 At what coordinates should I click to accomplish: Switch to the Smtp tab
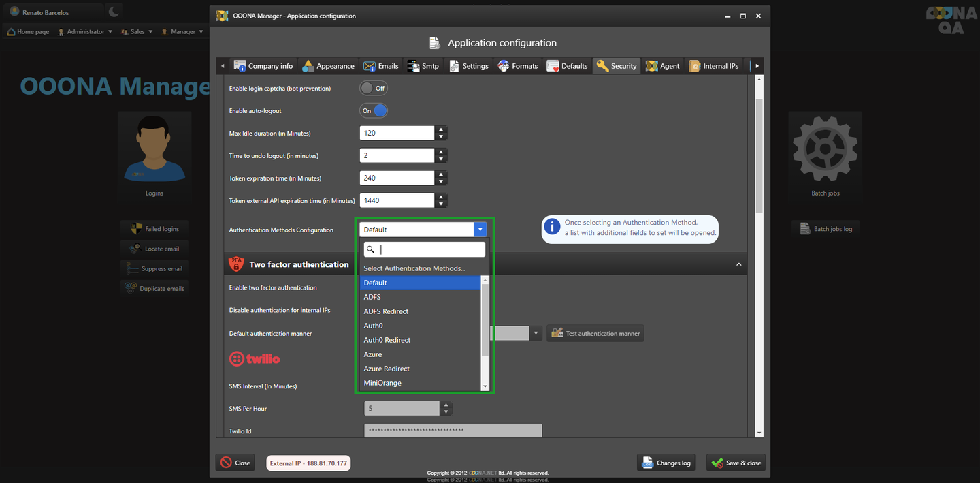(x=423, y=66)
